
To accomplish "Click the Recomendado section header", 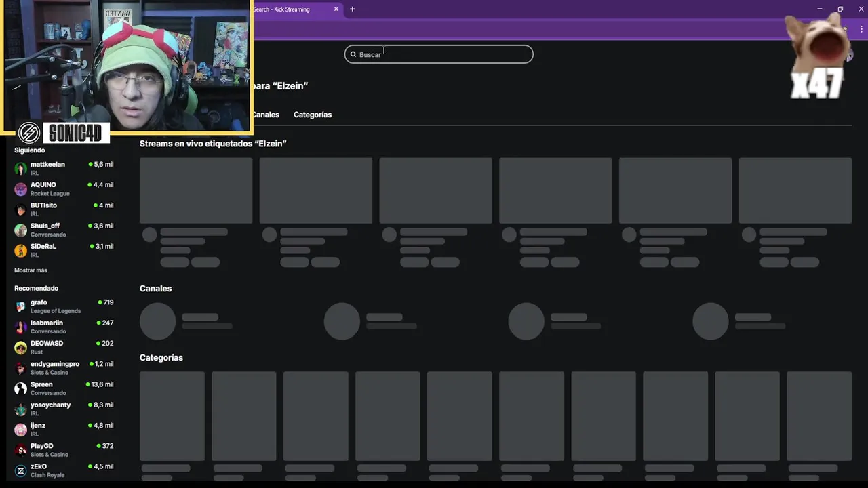I will (37, 288).
